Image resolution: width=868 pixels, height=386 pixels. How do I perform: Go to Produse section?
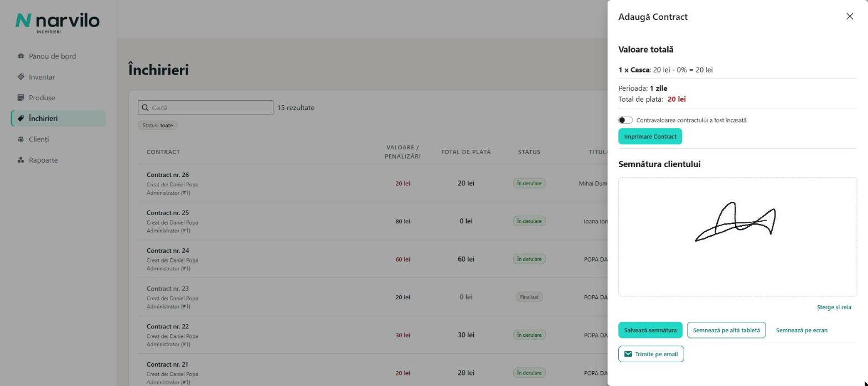(58, 98)
